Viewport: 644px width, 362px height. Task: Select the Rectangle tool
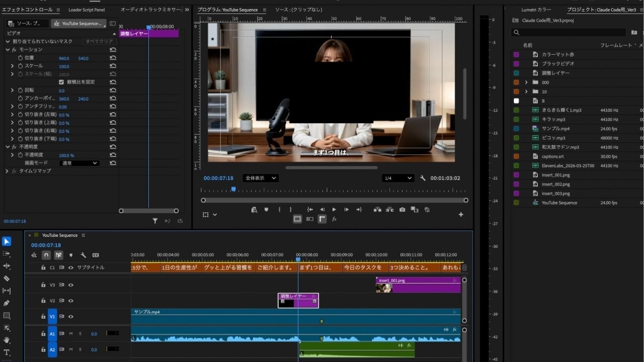7,316
